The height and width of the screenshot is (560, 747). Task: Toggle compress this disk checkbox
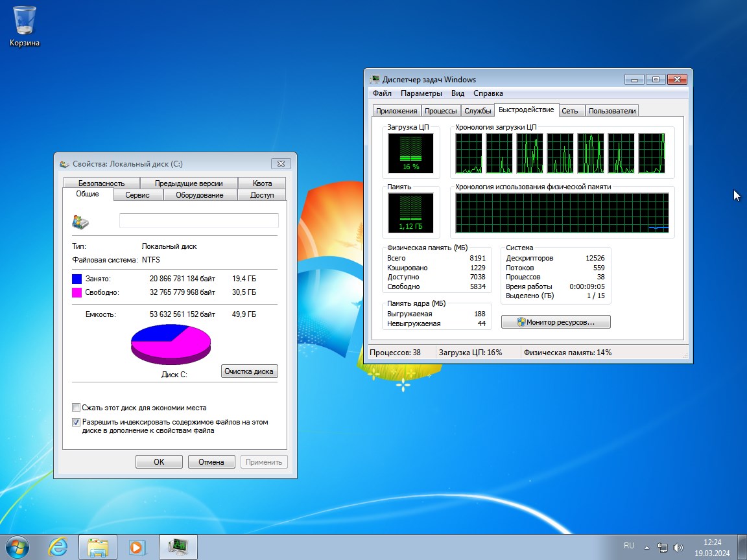(76, 408)
